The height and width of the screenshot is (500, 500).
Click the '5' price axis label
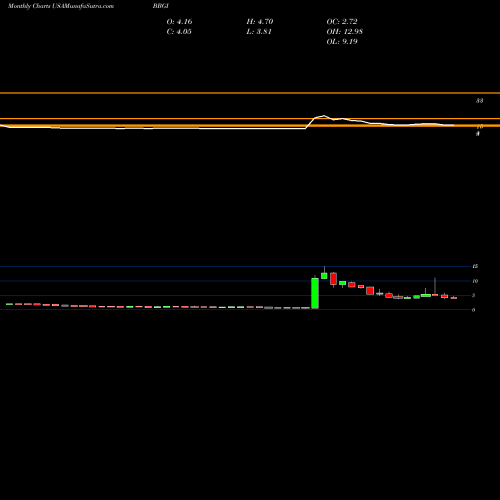pyautogui.click(x=474, y=295)
